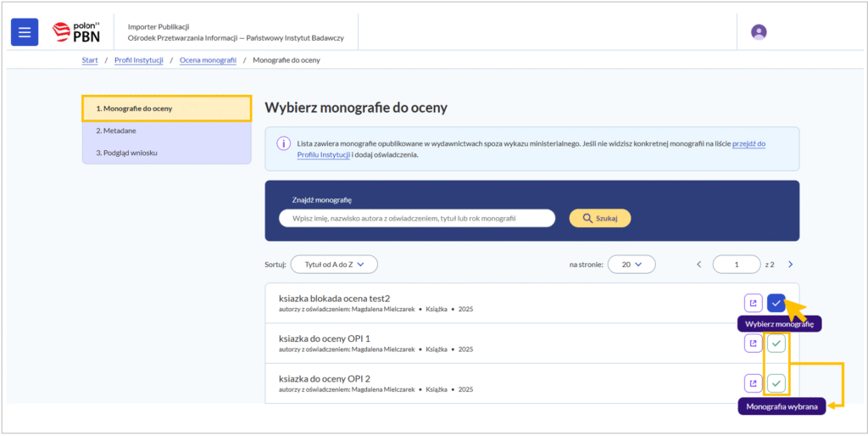
Task: Switch to step '2. Metadane'
Action: coord(116,131)
